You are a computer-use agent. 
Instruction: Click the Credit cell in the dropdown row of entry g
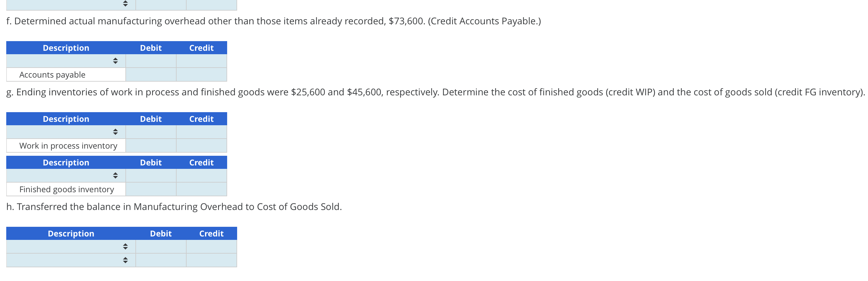click(x=201, y=132)
